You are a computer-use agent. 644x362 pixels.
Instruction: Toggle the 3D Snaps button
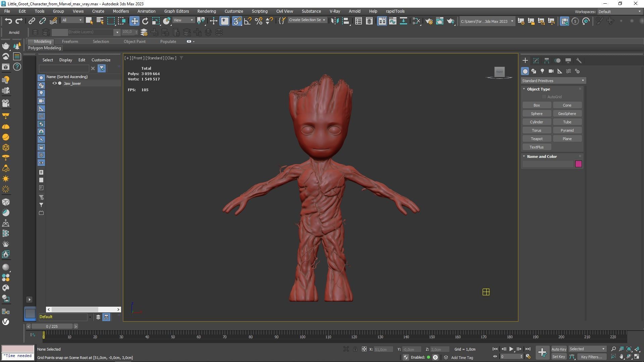tap(237, 21)
